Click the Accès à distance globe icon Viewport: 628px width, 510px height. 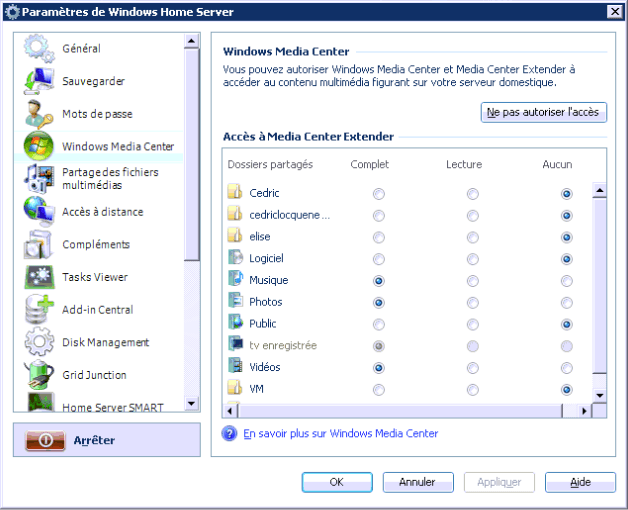coord(39,212)
